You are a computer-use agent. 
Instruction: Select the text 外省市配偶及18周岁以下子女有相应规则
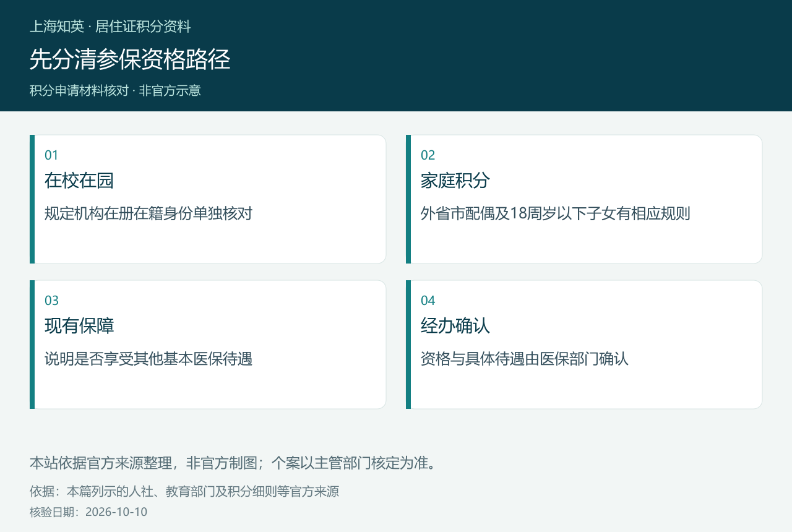[x=556, y=214]
